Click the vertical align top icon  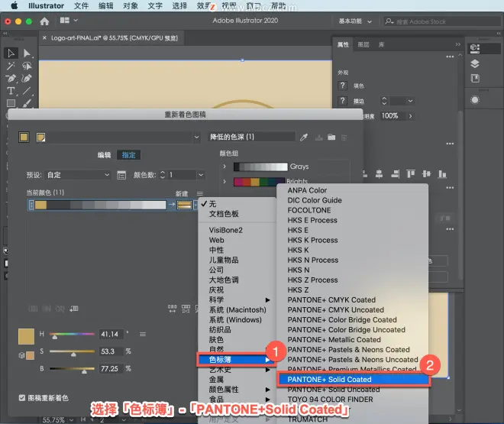(411, 174)
